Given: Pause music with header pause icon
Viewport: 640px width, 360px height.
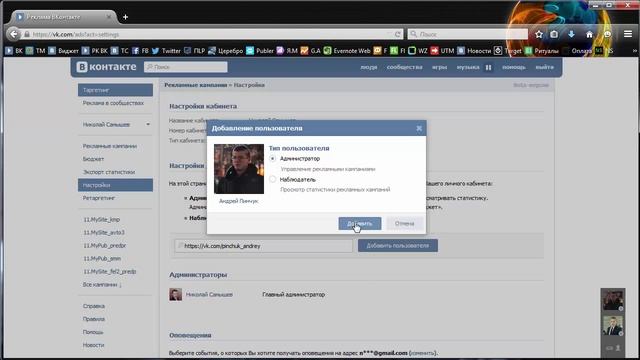Looking at the screenshot, I should [x=488, y=67].
